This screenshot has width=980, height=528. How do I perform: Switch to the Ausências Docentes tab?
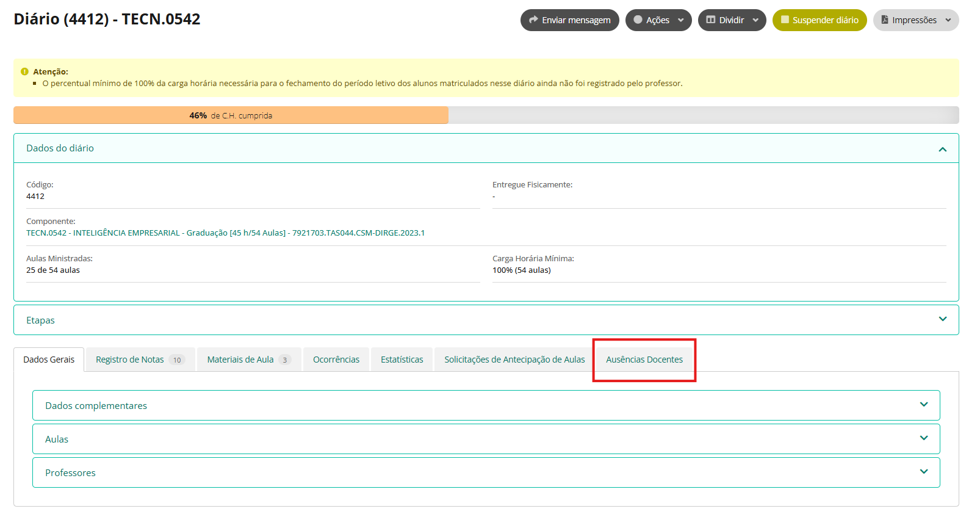(x=644, y=360)
